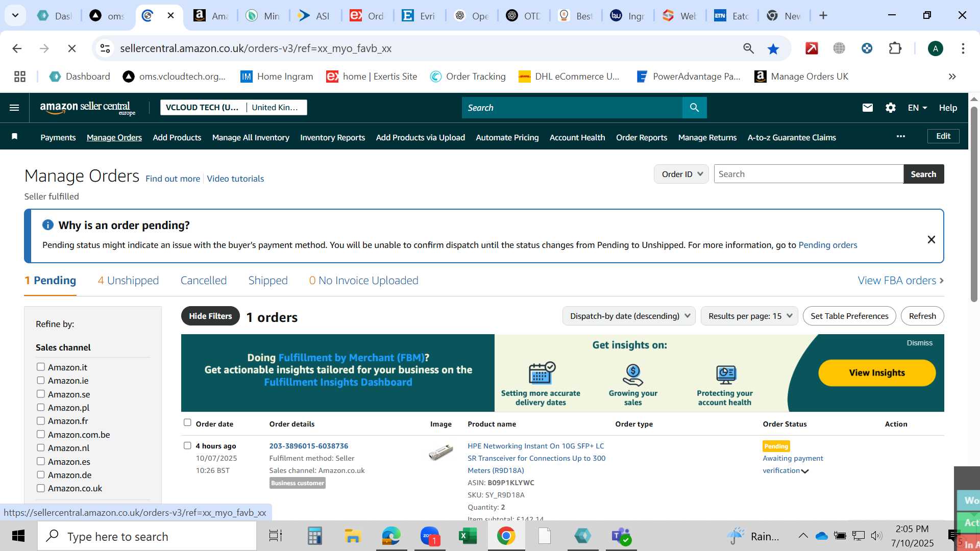Click the yellow View Insights button

tap(877, 372)
